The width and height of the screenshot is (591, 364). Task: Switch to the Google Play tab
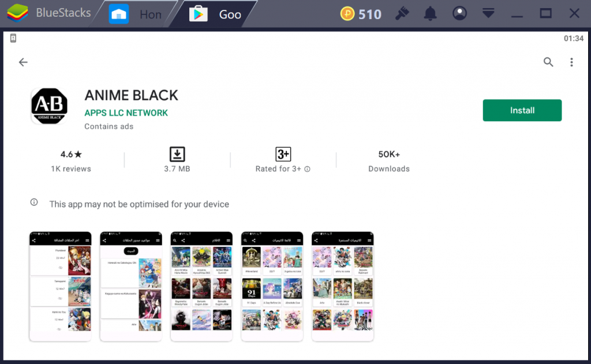[217, 14]
